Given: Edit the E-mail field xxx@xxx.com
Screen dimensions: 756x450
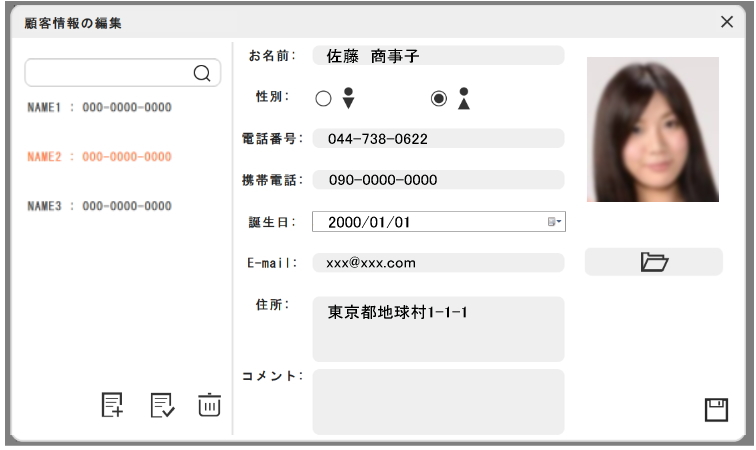Looking at the screenshot, I should tap(438, 263).
